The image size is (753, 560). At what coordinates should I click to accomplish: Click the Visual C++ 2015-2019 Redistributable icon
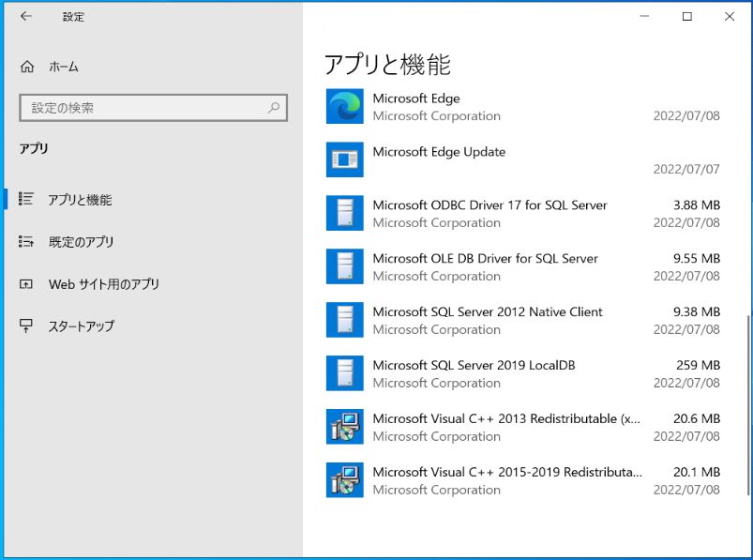click(x=345, y=479)
